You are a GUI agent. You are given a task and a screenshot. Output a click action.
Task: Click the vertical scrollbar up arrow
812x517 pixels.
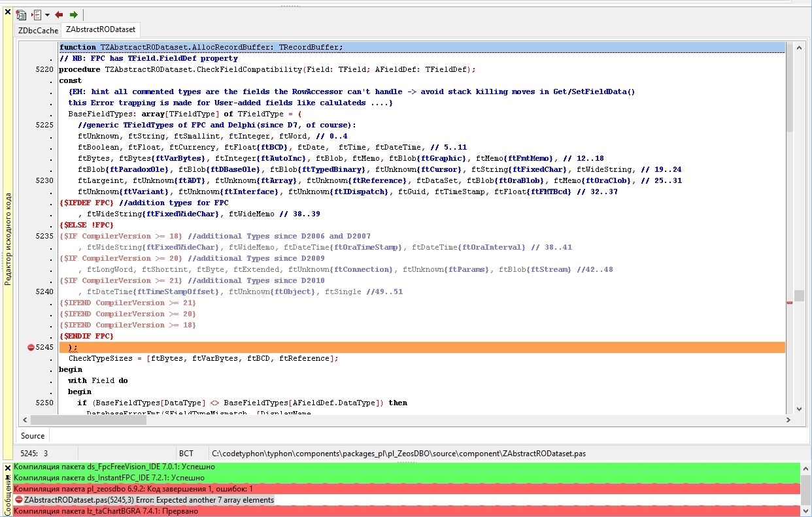click(x=799, y=48)
